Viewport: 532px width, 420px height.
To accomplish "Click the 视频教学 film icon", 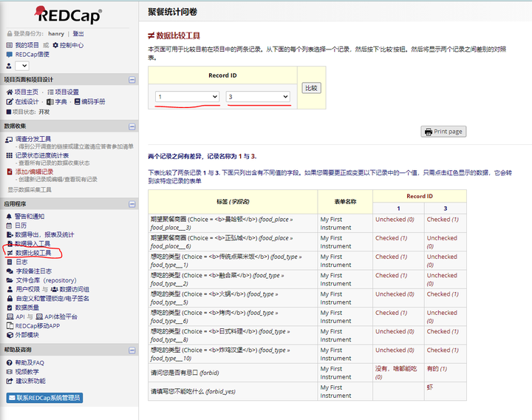I will [10, 372].
